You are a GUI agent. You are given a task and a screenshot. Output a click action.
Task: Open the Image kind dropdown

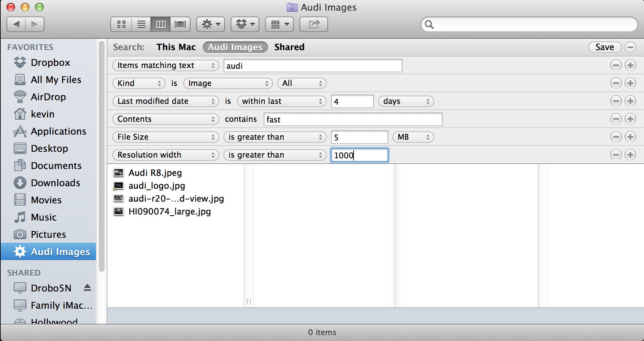tap(228, 83)
